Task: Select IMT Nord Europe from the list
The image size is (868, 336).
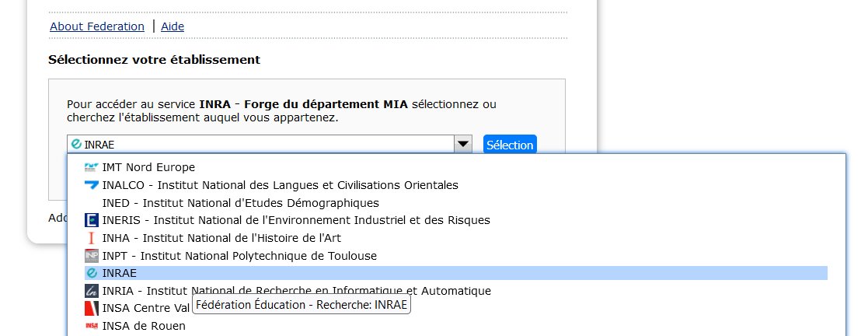Action: point(148,167)
